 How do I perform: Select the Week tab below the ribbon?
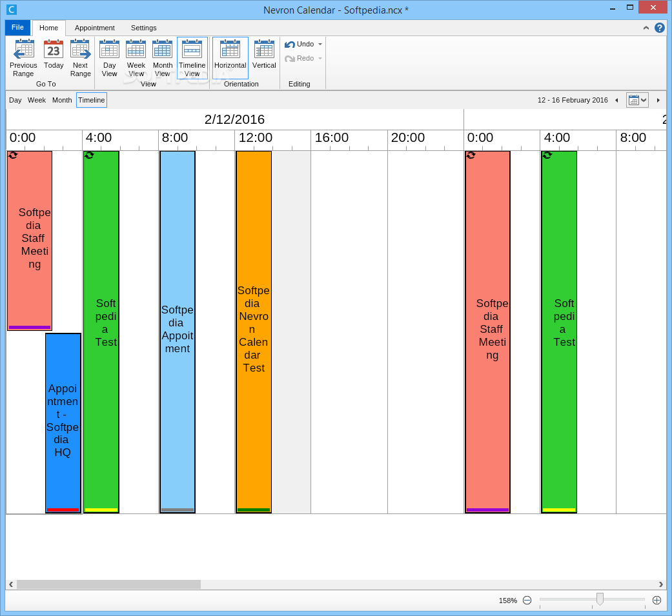point(36,100)
